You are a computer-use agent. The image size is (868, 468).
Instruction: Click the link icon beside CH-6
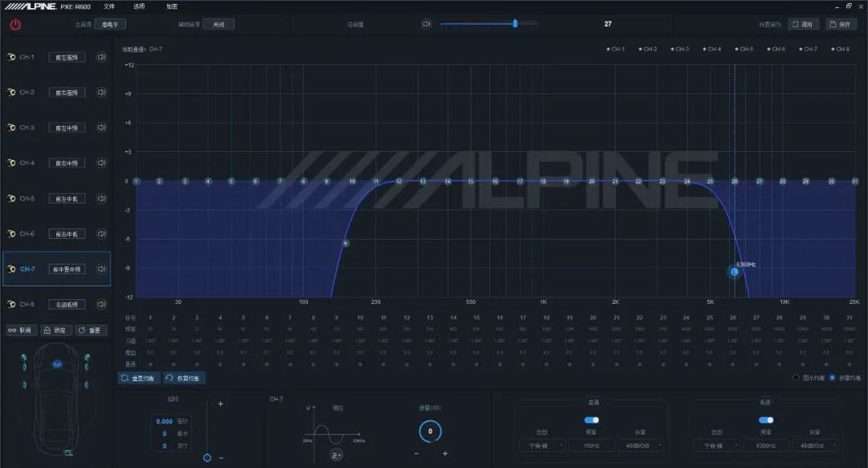coord(11,234)
